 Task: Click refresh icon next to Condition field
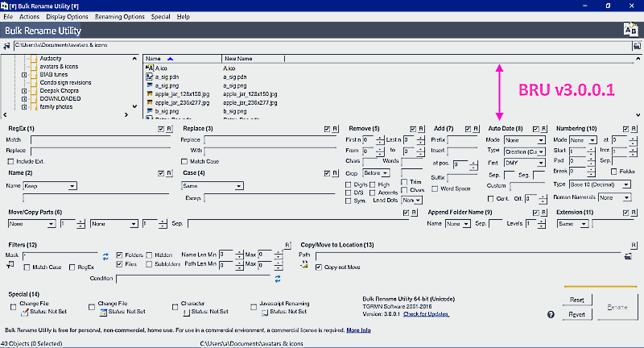(x=278, y=279)
